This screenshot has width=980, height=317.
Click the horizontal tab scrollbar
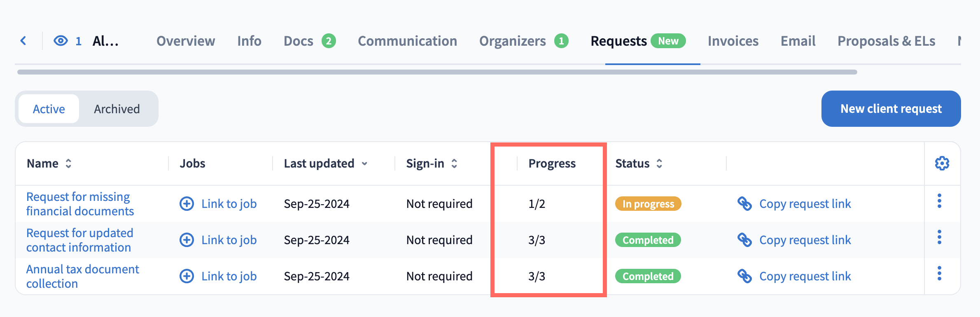click(437, 72)
